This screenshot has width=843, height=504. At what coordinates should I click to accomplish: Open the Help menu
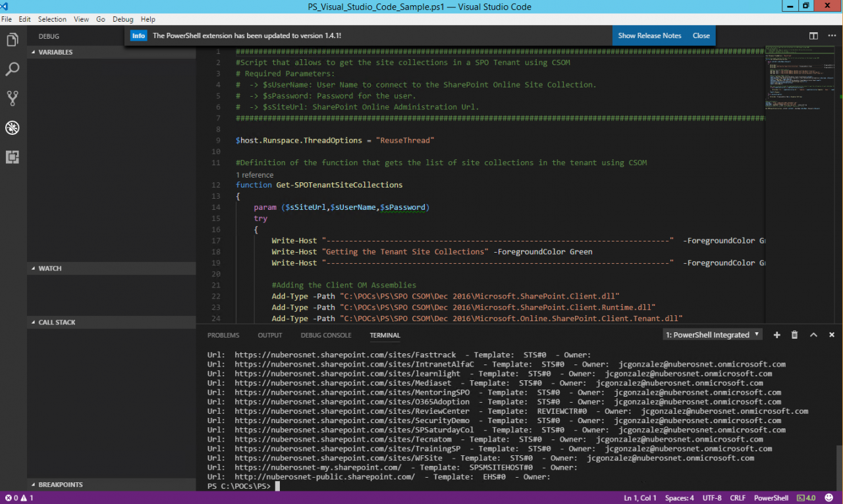pyautogui.click(x=148, y=19)
